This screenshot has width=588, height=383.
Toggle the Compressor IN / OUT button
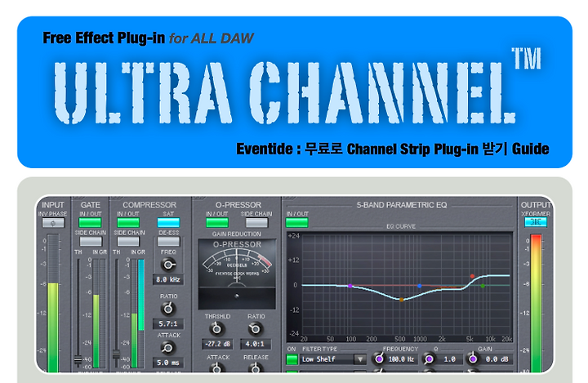[128, 223]
